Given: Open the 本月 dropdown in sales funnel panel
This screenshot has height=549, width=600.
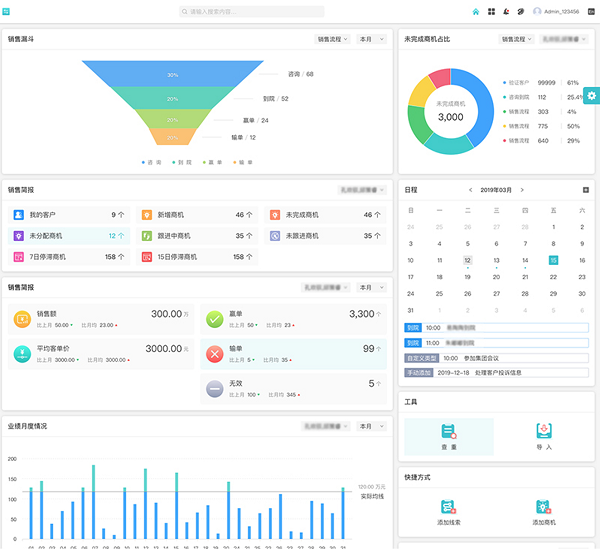Looking at the screenshot, I should point(369,39).
